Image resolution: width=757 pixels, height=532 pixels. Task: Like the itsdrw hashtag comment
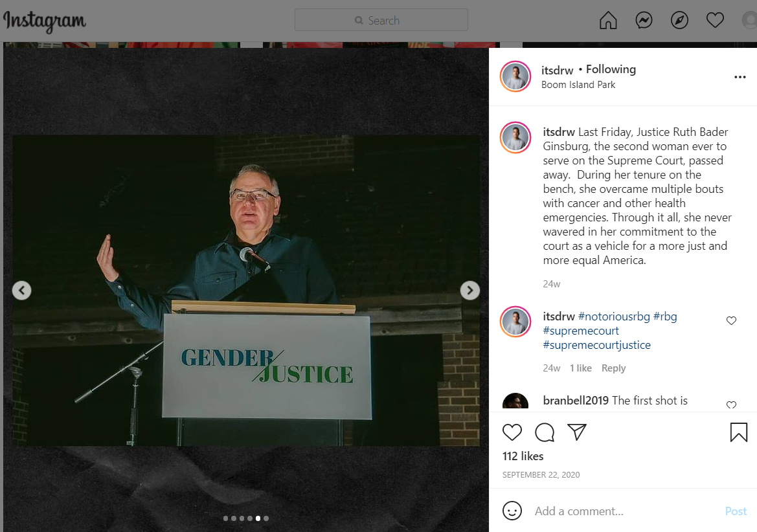click(x=731, y=321)
